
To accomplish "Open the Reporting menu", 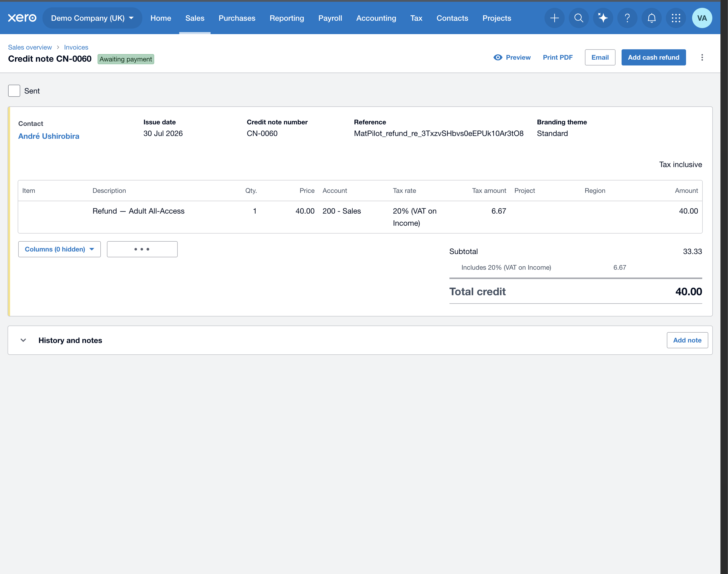I will coord(287,18).
